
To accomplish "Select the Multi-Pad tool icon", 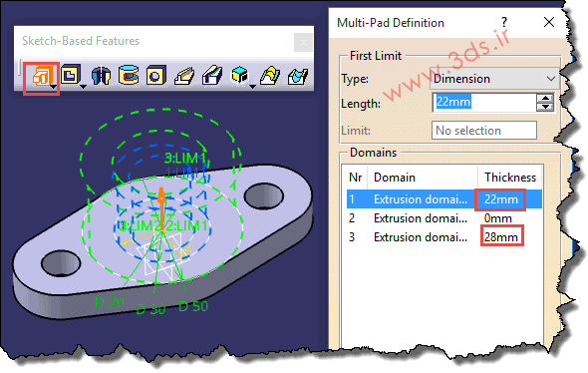I will pos(41,76).
